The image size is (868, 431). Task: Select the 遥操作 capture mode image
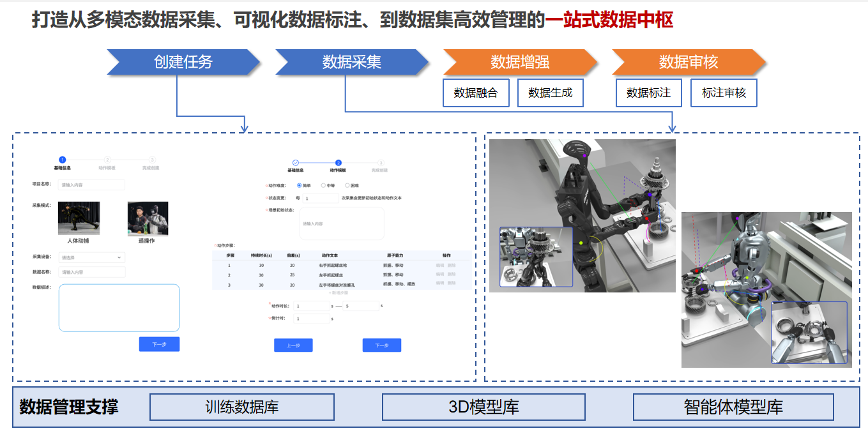(x=148, y=218)
